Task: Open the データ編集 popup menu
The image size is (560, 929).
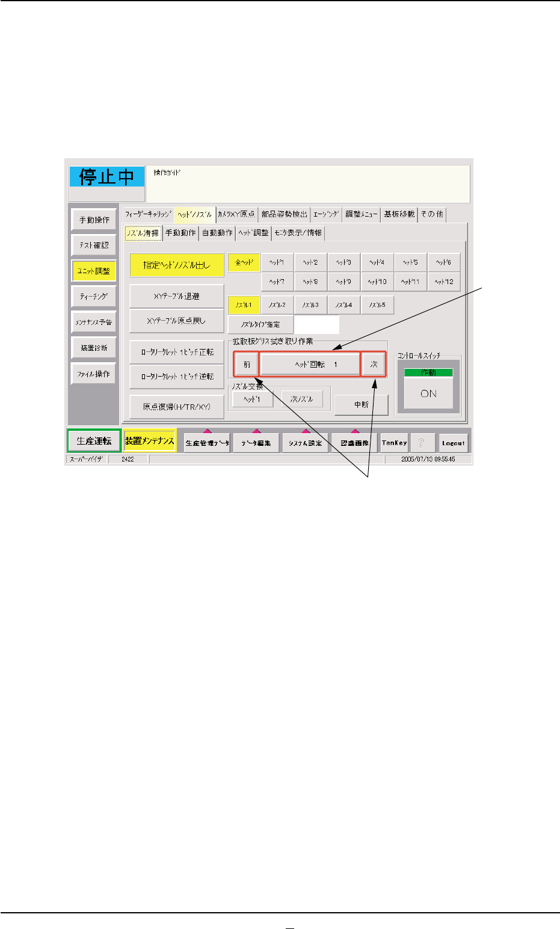Action: click(256, 442)
